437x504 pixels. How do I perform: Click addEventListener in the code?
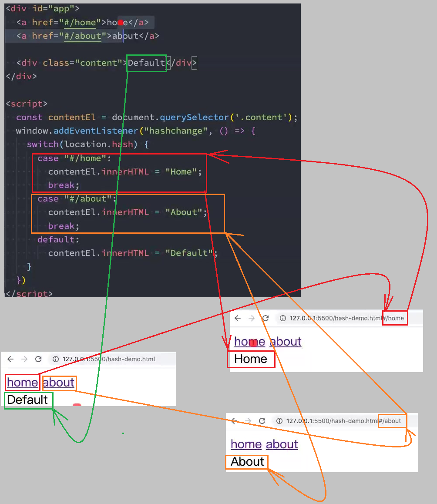click(96, 131)
